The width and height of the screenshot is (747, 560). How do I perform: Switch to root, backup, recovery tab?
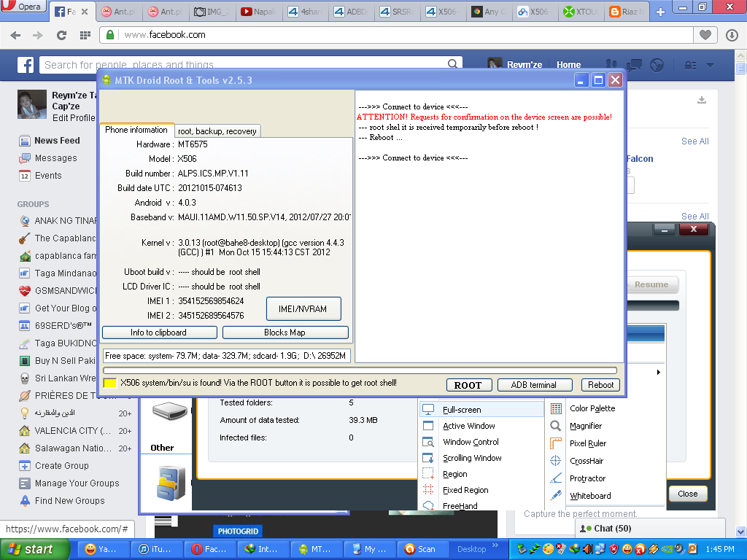pyautogui.click(x=217, y=131)
